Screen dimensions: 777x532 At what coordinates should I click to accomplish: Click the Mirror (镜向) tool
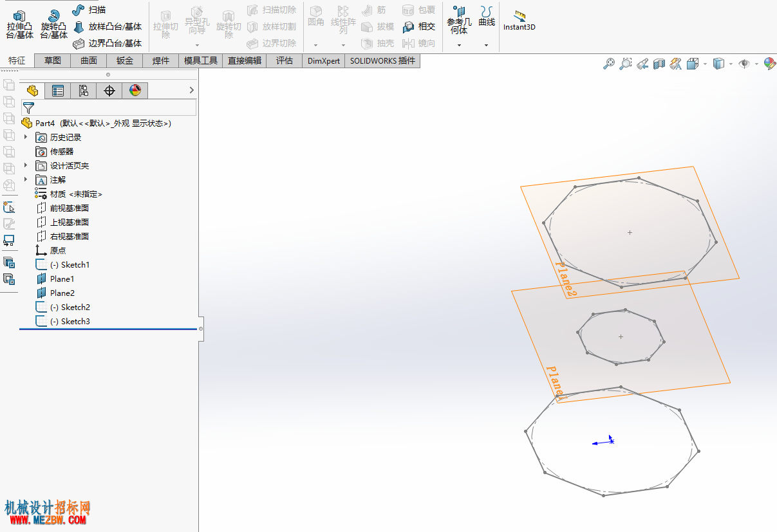pyautogui.click(x=418, y=44)
